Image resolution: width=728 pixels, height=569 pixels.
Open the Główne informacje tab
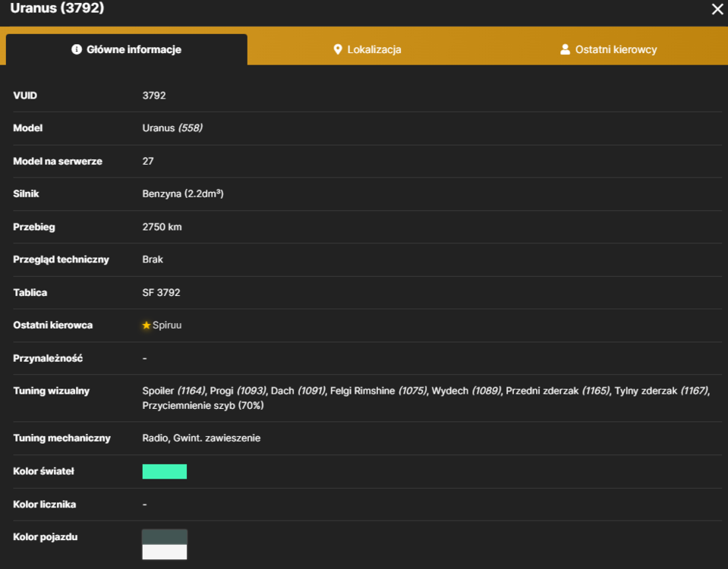(x=127, y=49)
